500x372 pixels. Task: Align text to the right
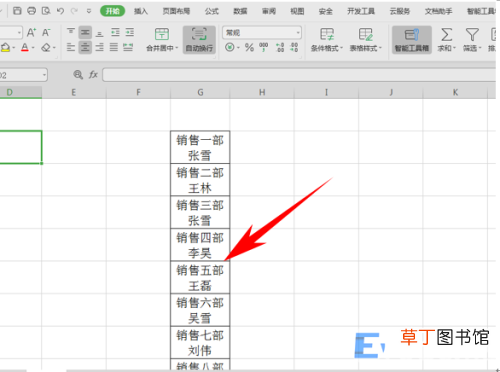[99, 47]
